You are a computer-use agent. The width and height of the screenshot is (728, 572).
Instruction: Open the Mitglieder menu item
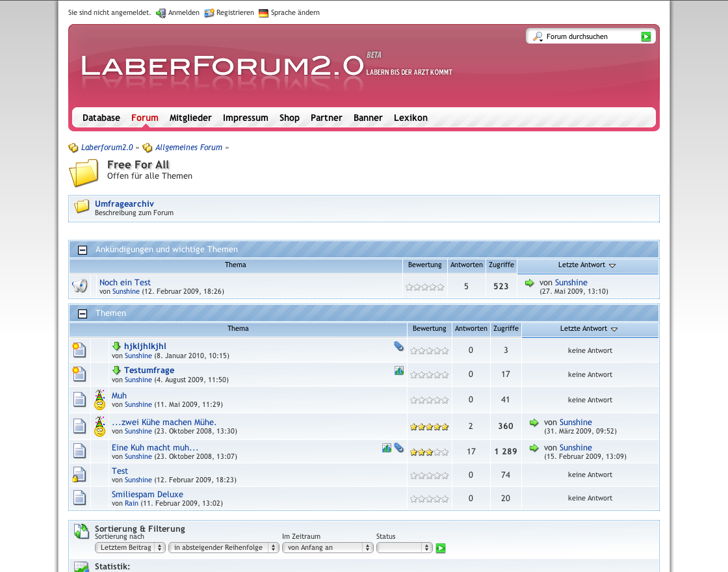point(190,118)
